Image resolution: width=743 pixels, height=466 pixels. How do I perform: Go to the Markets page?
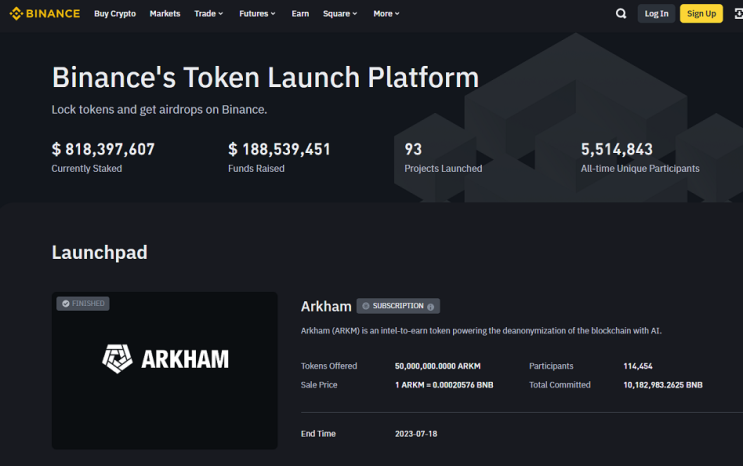[165, 14]
